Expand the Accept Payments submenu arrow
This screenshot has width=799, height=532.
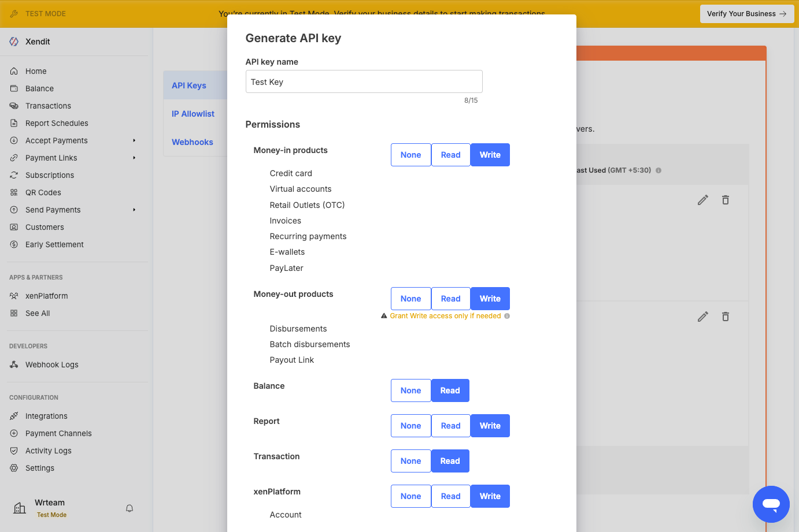click(x=134, y=140)
